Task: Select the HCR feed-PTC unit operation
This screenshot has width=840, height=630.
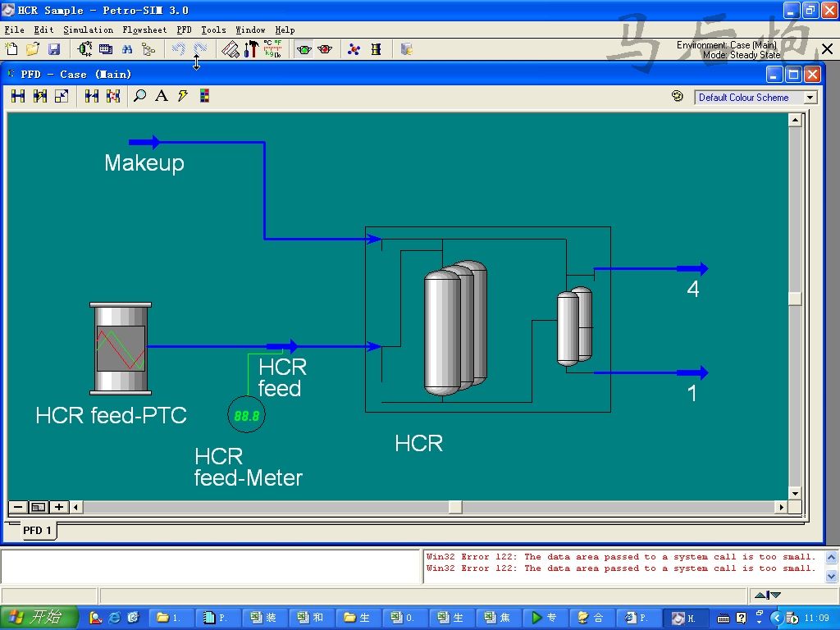Action: [x=120, y=348]
